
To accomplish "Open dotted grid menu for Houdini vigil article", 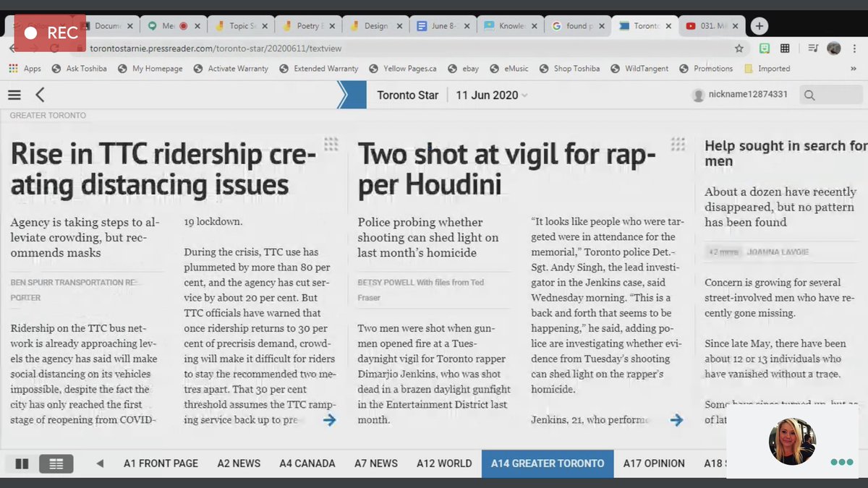I will (678, 144).
